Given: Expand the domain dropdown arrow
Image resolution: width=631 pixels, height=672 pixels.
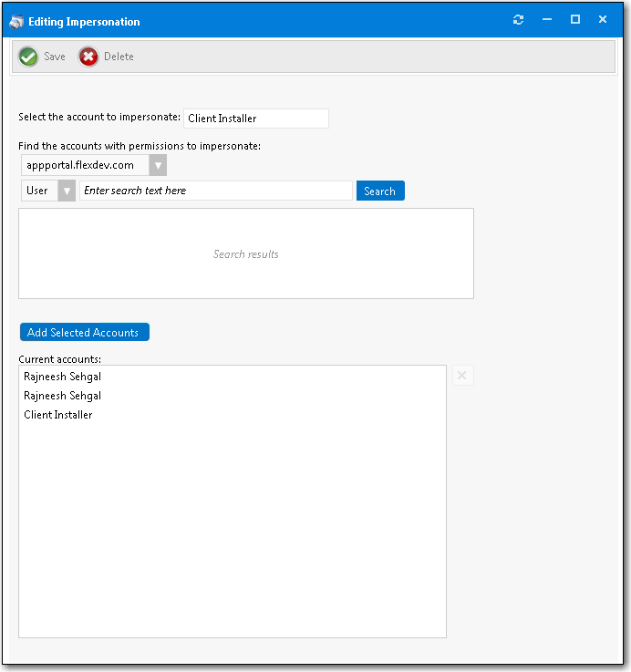Looking at the screenshot, I should click(158, 165).
